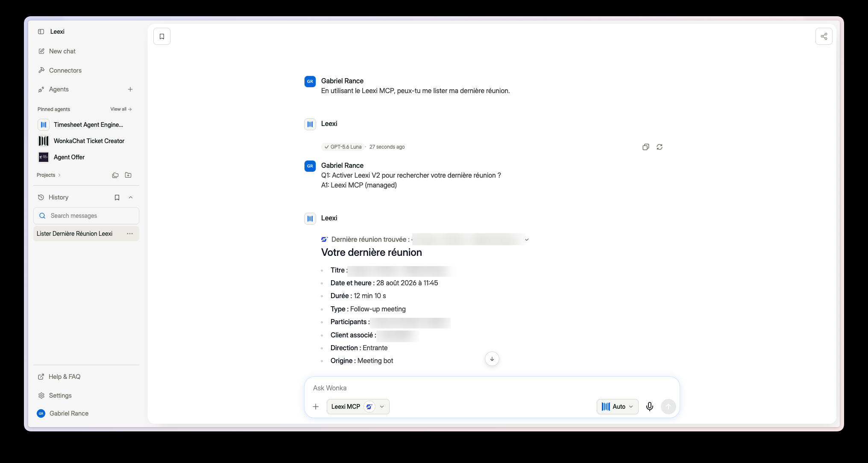Click the Votre dernière réunion heading
The image size is (868, 463).
(372, 252)
